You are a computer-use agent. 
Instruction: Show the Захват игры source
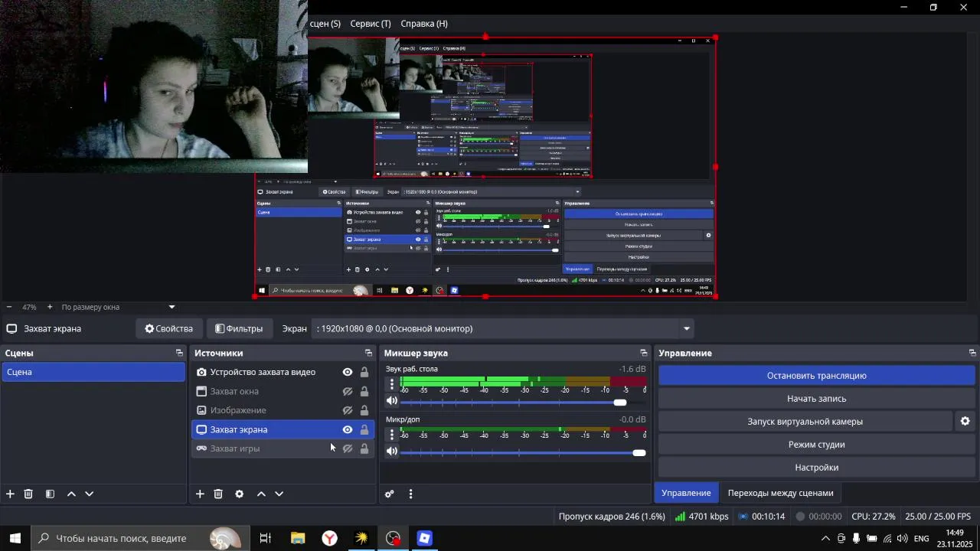click(x=348, y=448)
